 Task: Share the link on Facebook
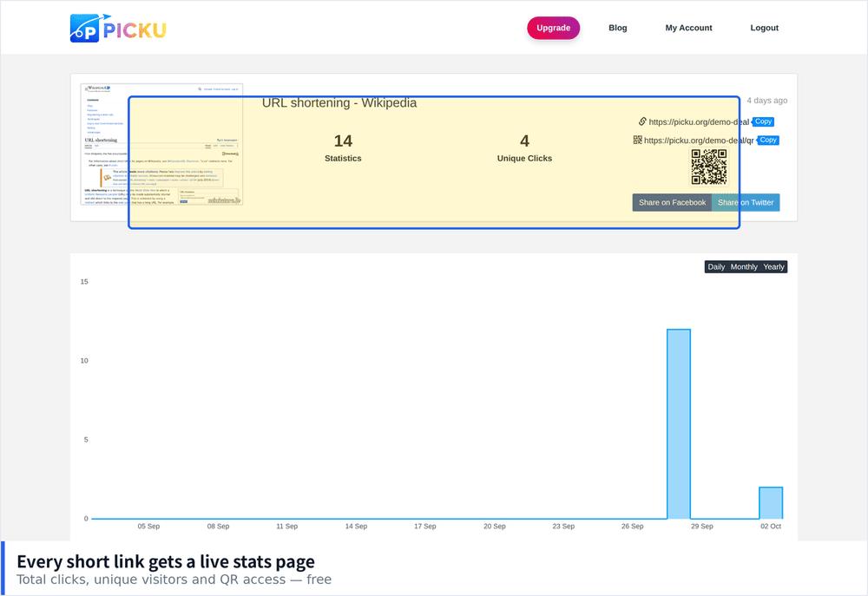pyautogui.click(x=672, y=202)
